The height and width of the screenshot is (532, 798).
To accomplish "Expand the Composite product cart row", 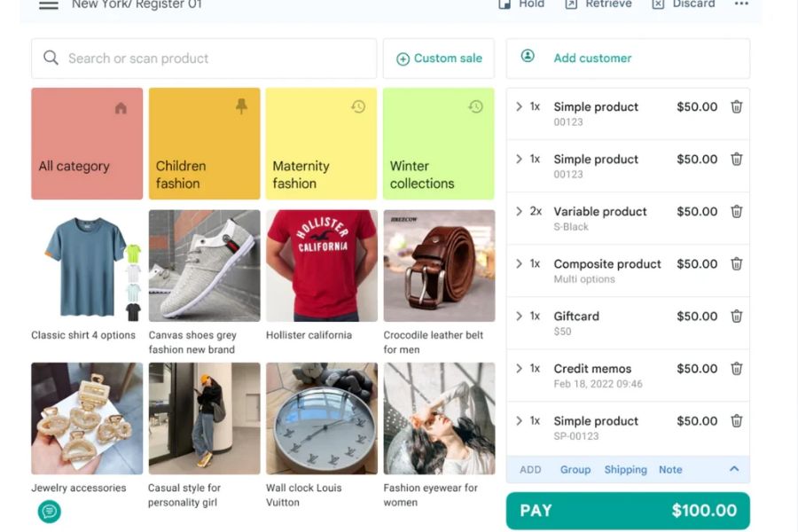I will point(519,264).
